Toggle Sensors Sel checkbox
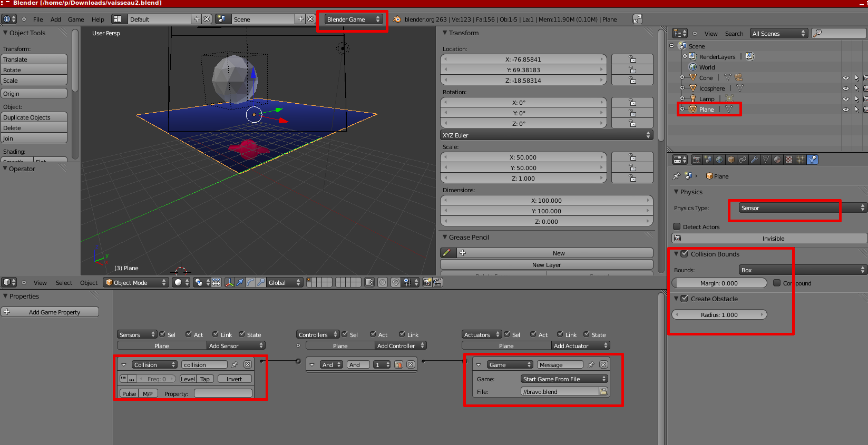 coord(163,334)
